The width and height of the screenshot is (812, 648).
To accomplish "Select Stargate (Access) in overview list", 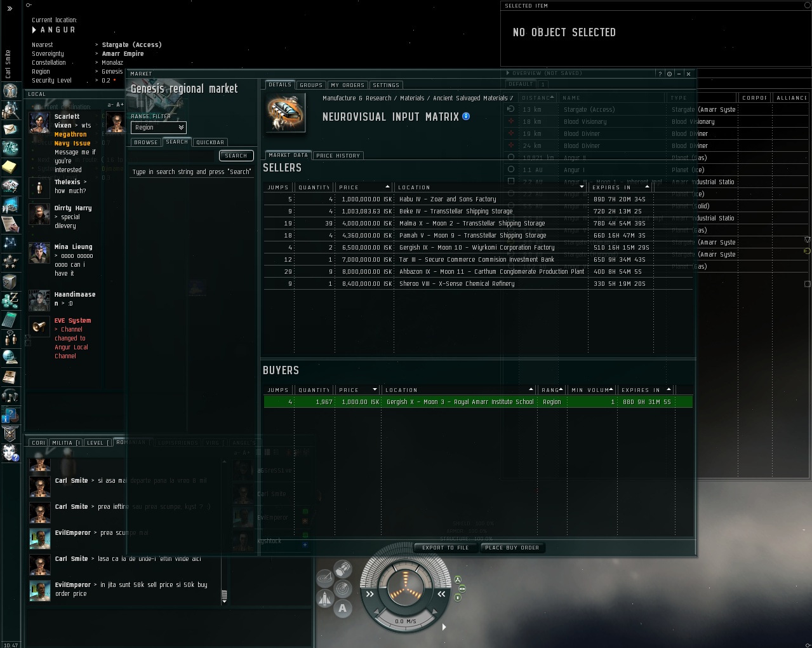I will (658, 110).
